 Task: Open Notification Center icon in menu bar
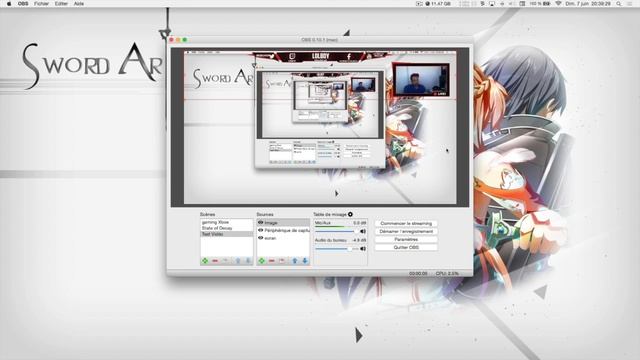coord(630,3)
